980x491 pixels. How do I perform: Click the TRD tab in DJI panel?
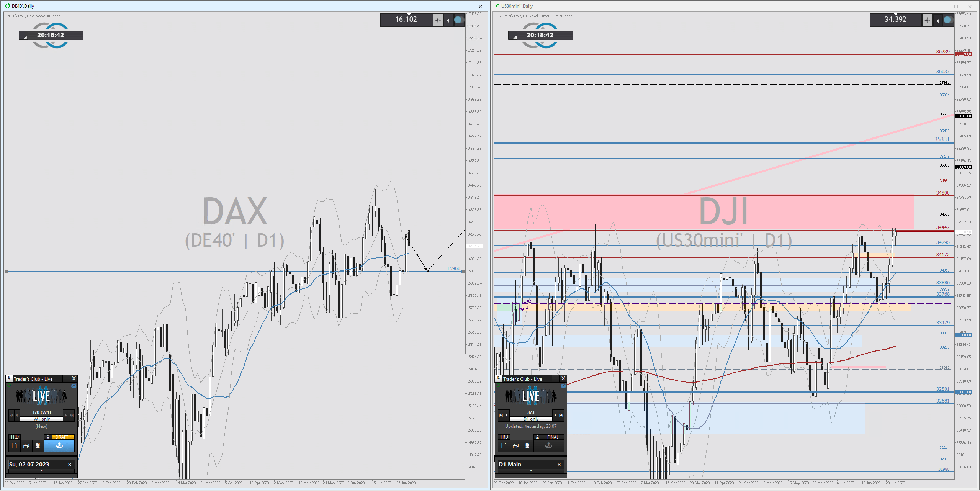point(504,437)
